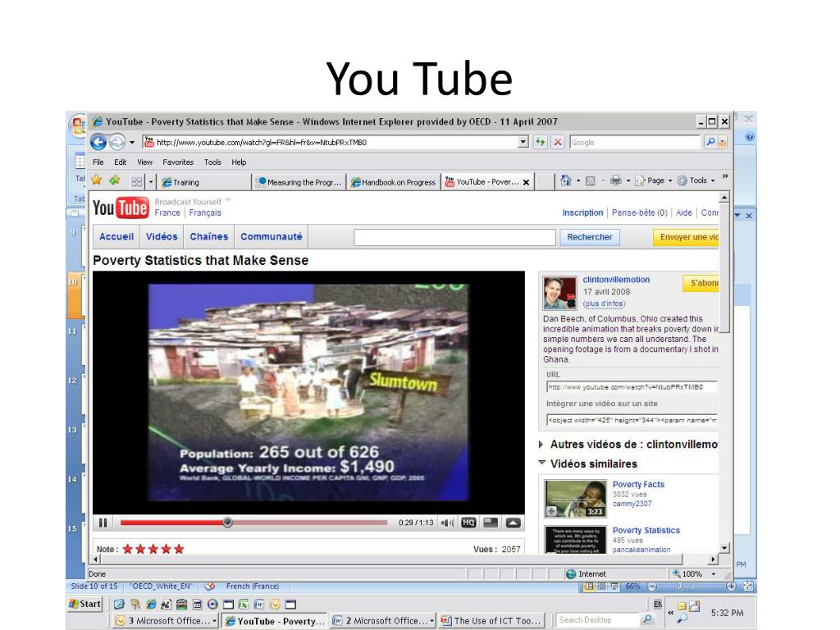840x630 pixels.
Task: Click the search magnifier icon beside Google box
Action: 710,142
